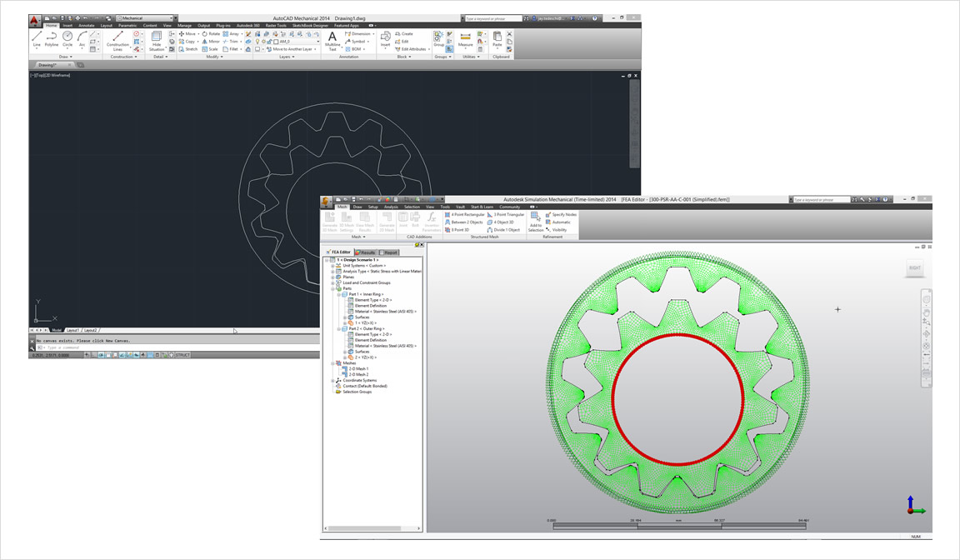Click the browser tree horizontal scrollbar
This screenshot has height=560, width=960.
tap(372, 528)
